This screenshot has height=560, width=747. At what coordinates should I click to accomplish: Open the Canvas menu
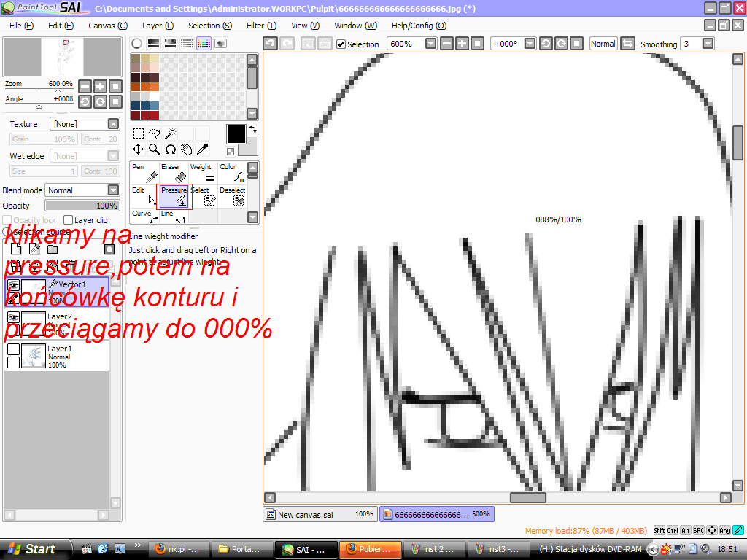[x=108, y=26]
